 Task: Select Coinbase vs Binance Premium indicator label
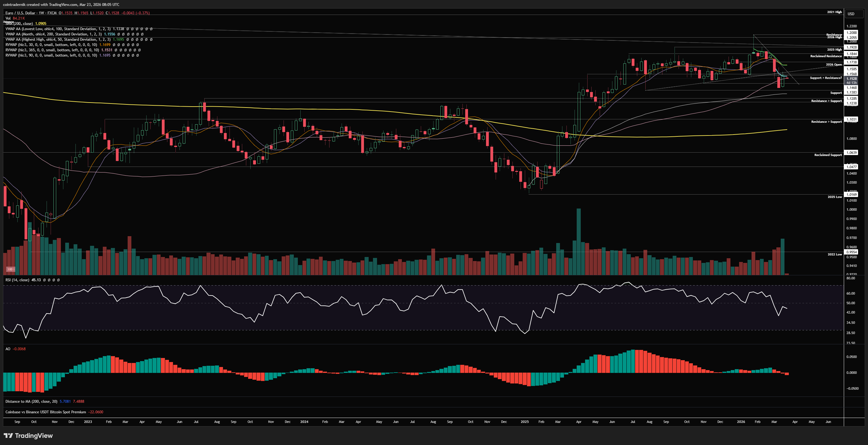tap(45, 412)
